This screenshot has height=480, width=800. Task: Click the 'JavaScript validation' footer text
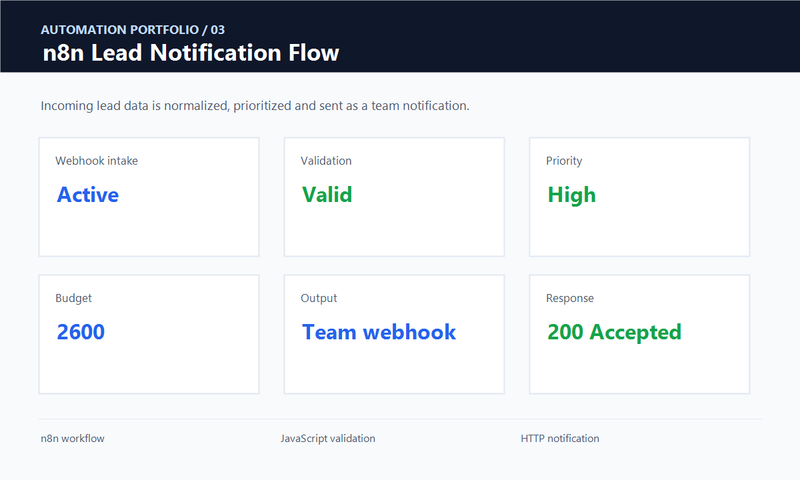click(x=328, y=438)
